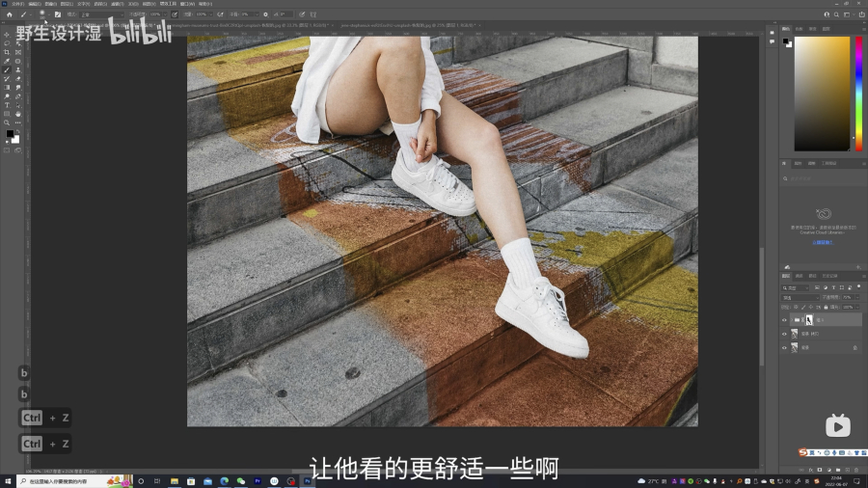
Task: Open the Layers panel menu button
Action: 864,276
